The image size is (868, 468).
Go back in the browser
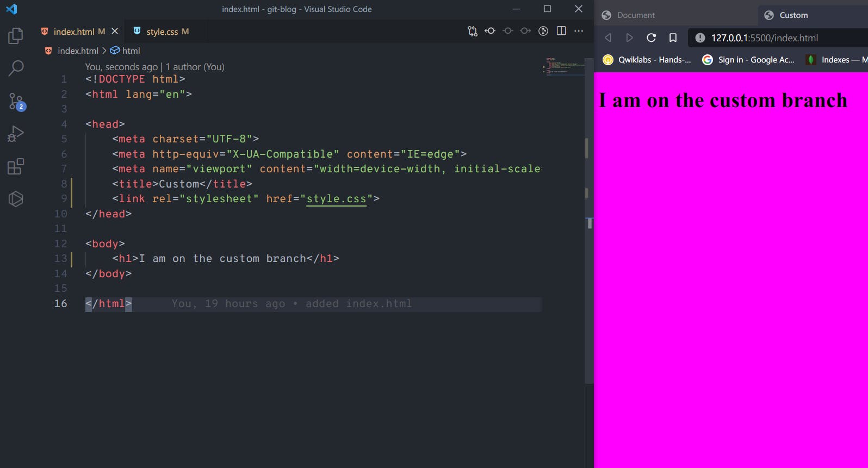click(608, 38)
